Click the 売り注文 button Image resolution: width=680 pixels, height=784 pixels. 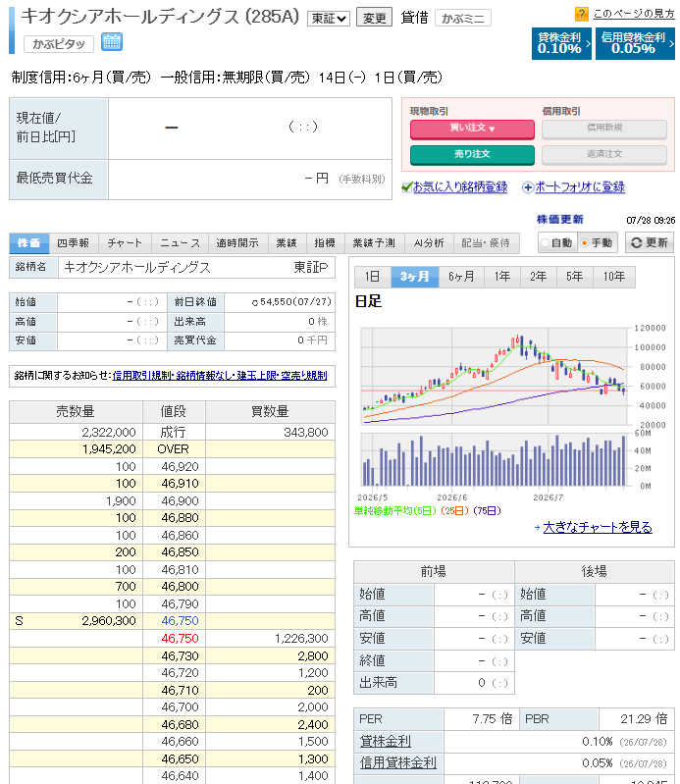(x=472, y=154)
